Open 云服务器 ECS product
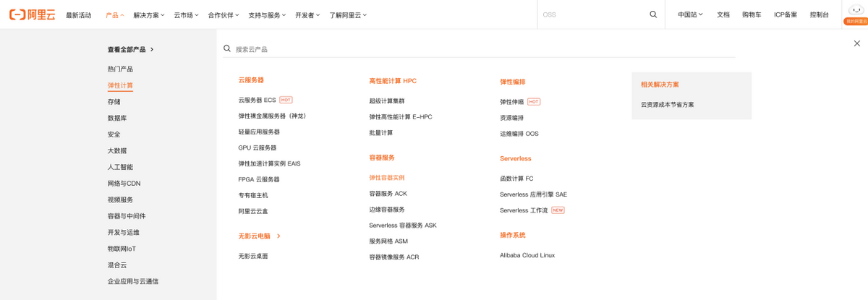The height and width of the screenshot is (300, 868). (257, 100)
